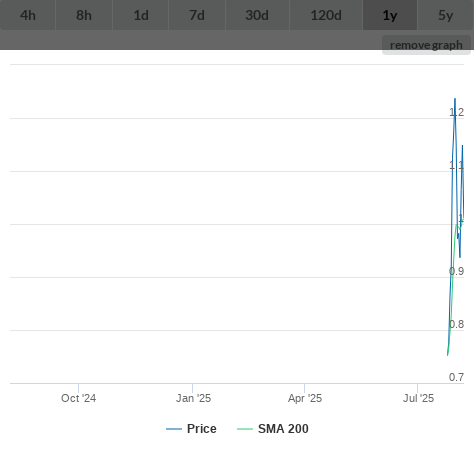This screenshot has width=474, height=455.
Task: Click the green SMA 200 line swatch
Action: [x=245, y=429]
